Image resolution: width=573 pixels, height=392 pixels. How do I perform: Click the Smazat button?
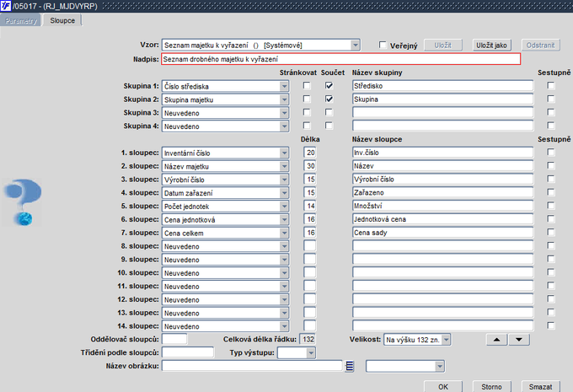(540, 386)
